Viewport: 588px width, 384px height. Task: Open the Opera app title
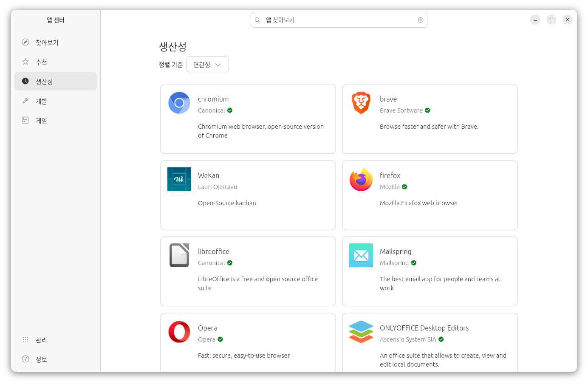point(207,328)
